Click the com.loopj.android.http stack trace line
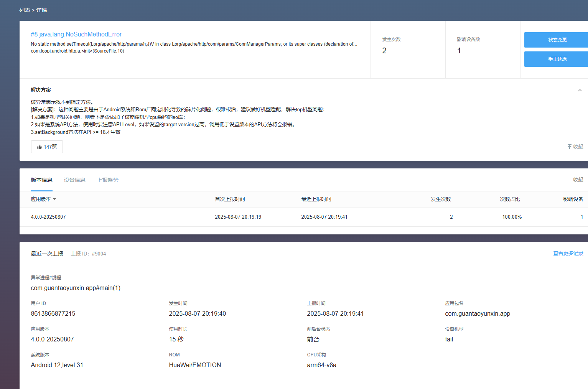Screen dimensions: 588x389 click(x=77, y=51)
